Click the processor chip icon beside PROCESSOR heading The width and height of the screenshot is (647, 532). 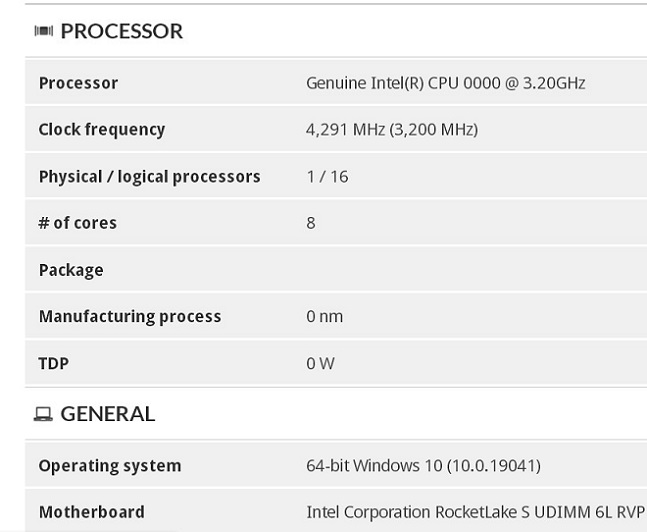[x=43, y=31]
